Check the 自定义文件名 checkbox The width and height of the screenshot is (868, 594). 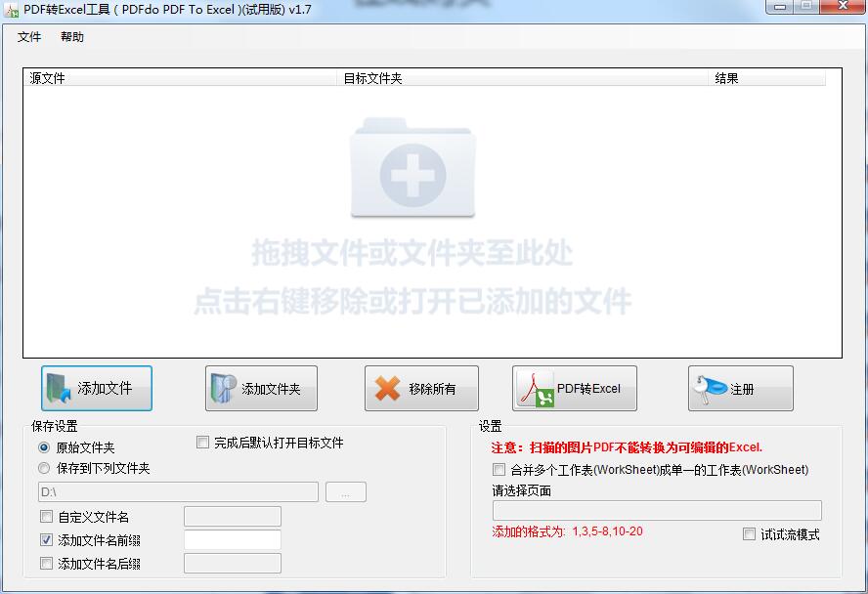tap(47, 517)
